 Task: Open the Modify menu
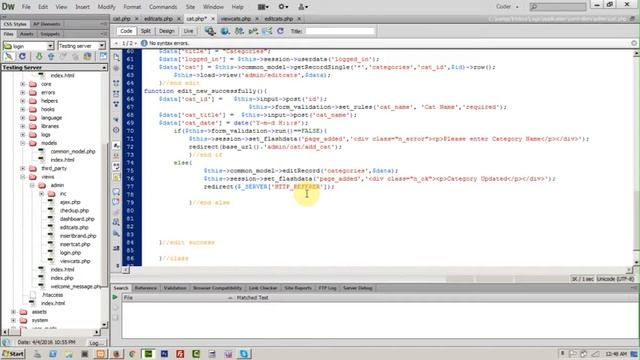(107, 7)
